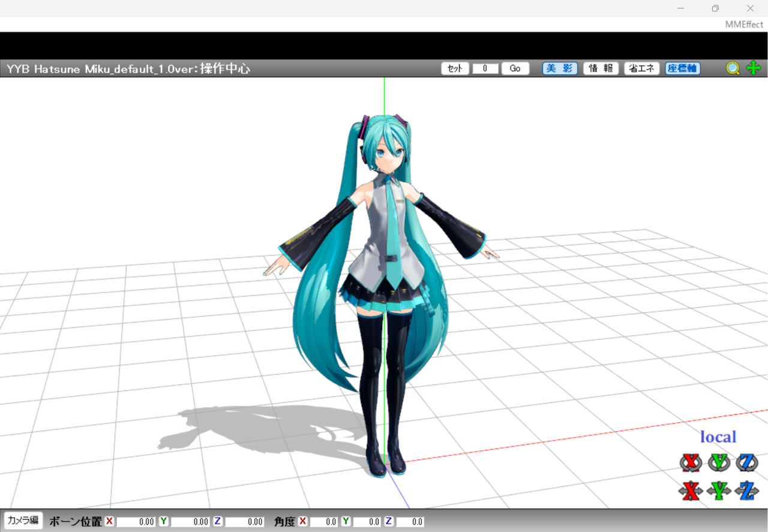Open the MMEffect menu
Image resolution: width=768 pixels, height=532 pixels.
pyautogui.click(x=743, y=25)
